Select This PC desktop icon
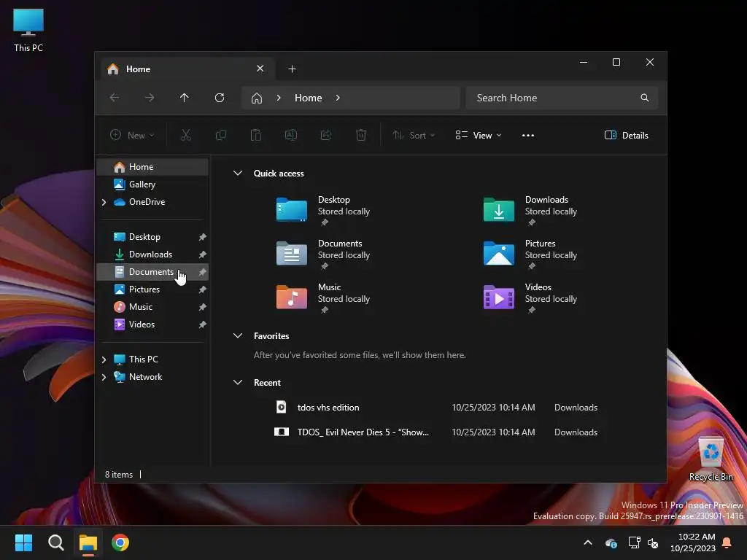The width and height of the screenshot is (747, 560). [x=28, y=30]
